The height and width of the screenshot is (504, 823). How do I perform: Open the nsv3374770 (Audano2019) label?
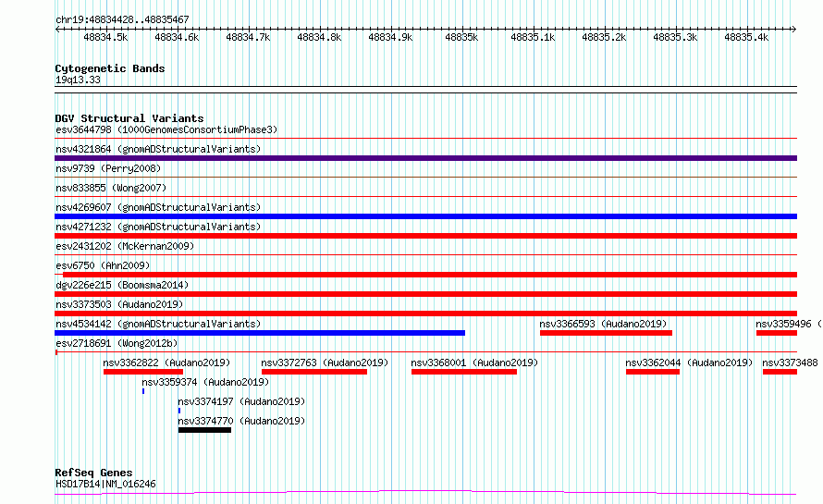(241, 421)
